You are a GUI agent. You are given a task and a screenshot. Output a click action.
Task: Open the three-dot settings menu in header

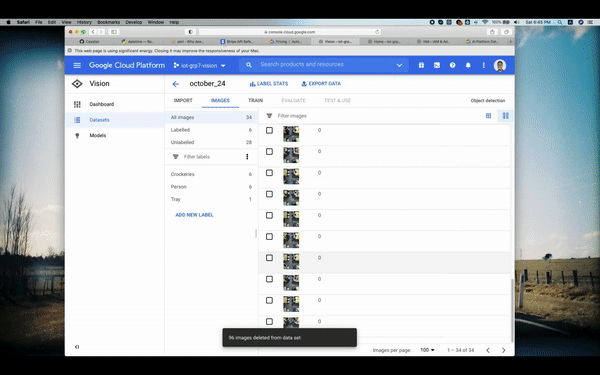pos(484,65)
